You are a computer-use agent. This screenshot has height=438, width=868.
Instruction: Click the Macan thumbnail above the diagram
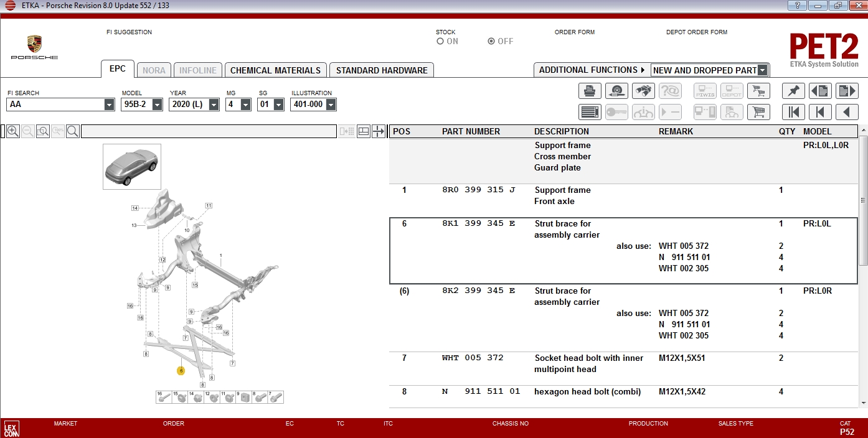[132, 165]
